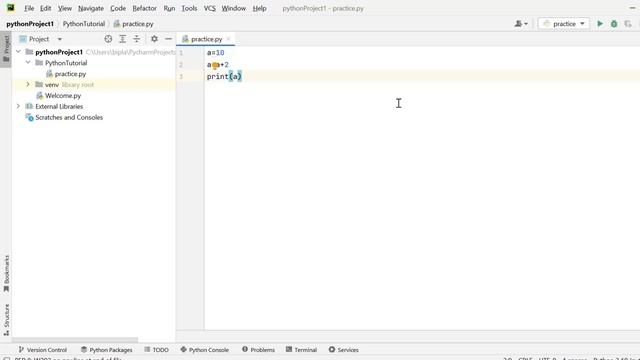
Task: Click PythonTutorial breadcrumb
Action: tap(84, 24)
